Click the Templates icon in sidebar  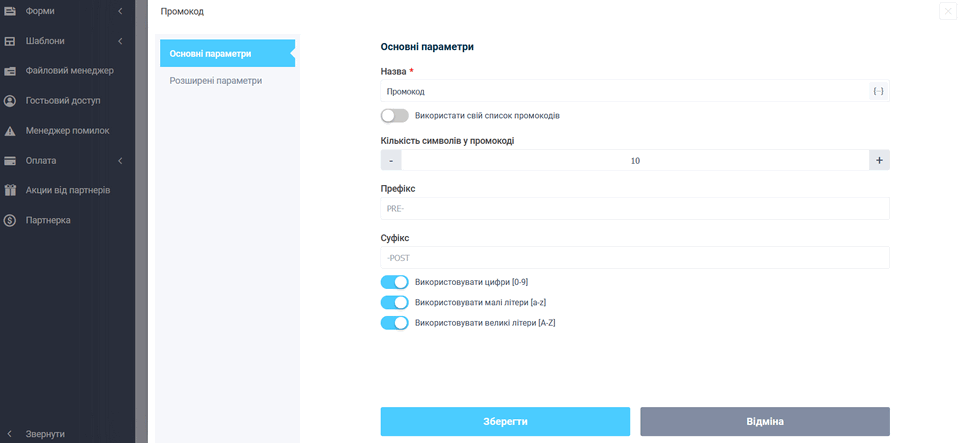[10, 41]
